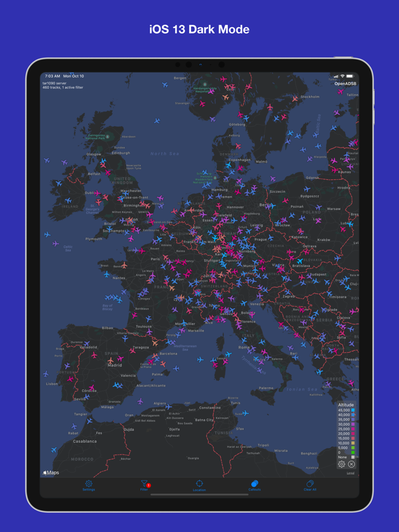Open Settings in the bottom toolbar
Viewport: 399px width, 532px height.
coord(89,485)
